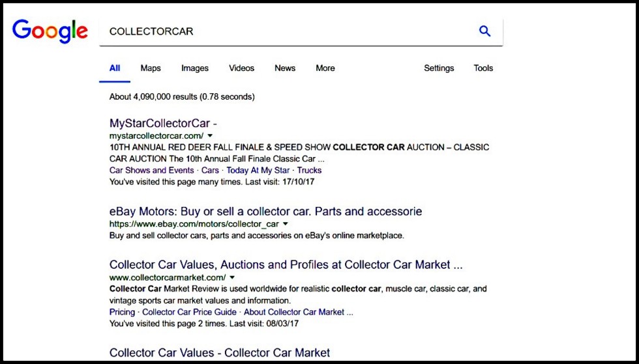
Task: Open the Videos tab
Action: [242, 68]
